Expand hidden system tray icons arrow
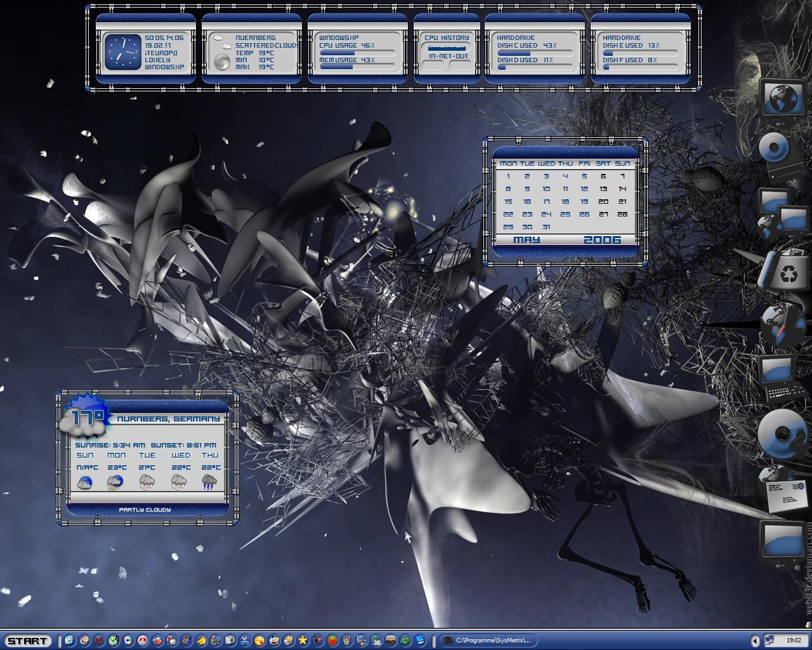The width and height of the screenshot is (812, 650). [754, 640]
